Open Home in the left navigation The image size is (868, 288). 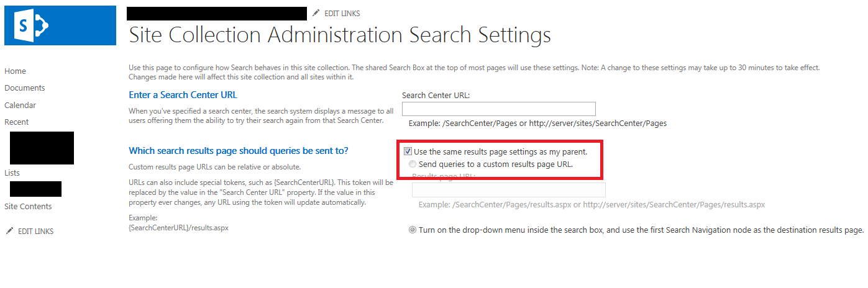click(x=15, y=71)
